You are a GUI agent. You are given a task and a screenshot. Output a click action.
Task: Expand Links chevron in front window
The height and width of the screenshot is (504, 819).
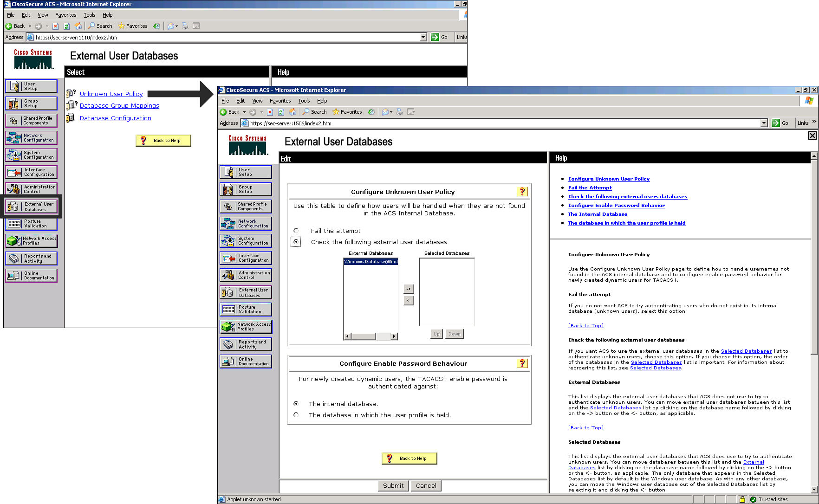click(814, 122)
